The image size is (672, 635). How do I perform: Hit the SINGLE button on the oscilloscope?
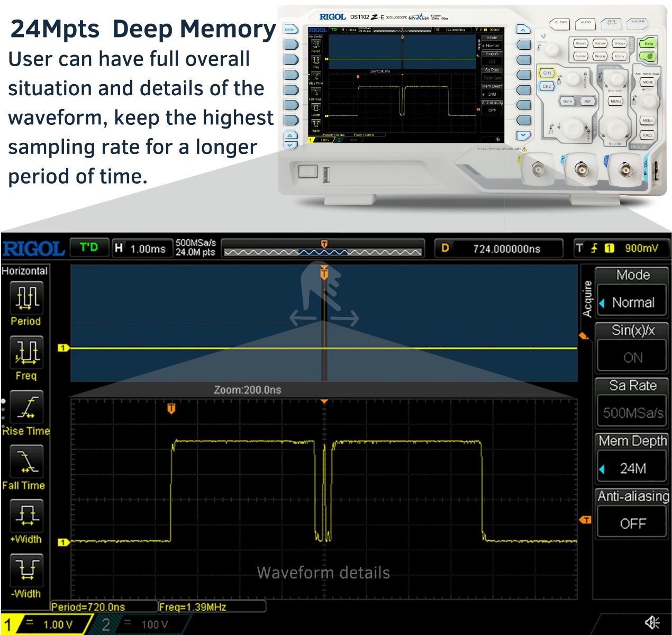[x=637, y=24]
